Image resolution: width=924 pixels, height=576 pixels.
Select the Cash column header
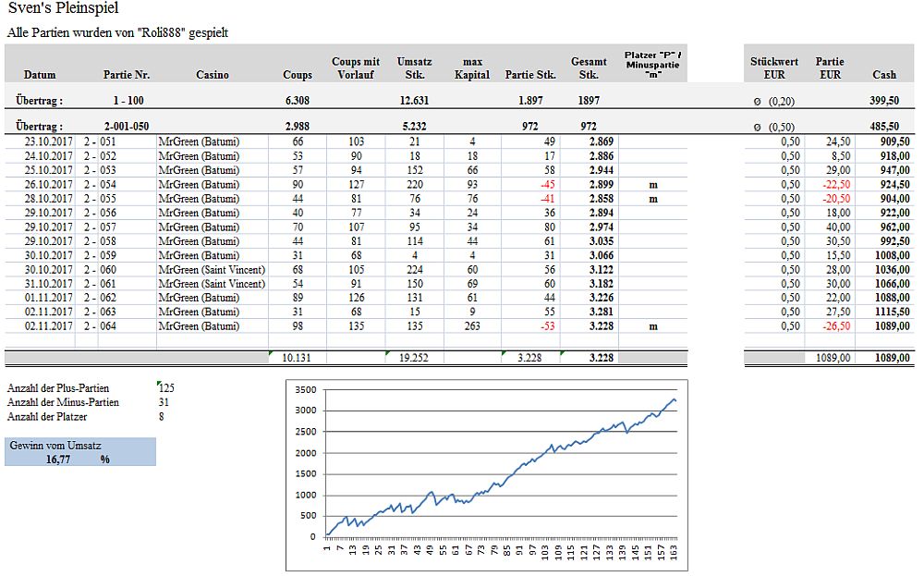coord(883,75)
